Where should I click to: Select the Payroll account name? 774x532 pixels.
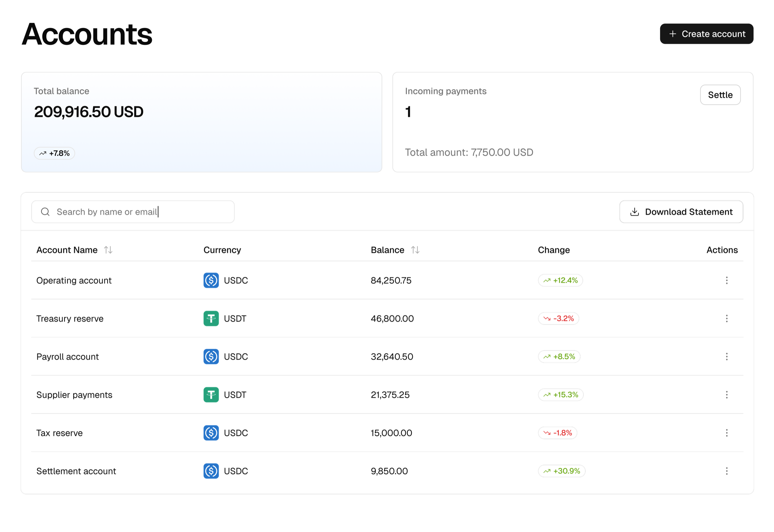point(68,356)
